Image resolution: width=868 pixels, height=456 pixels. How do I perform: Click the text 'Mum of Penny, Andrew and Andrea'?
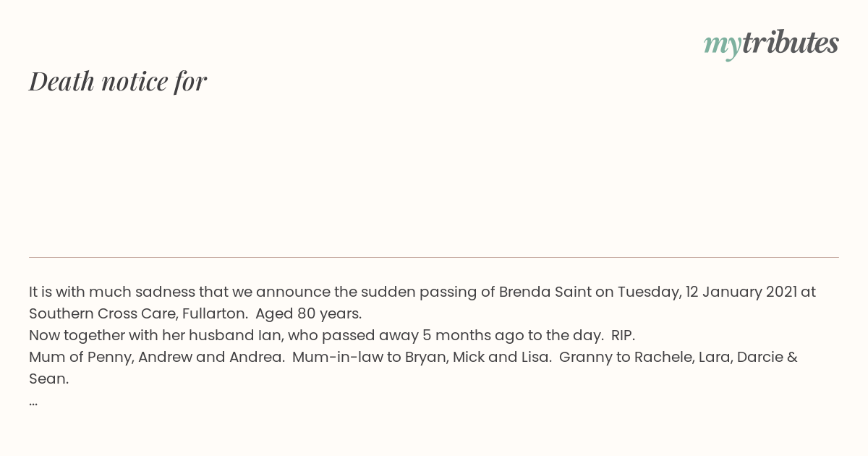tap(156, 357)
